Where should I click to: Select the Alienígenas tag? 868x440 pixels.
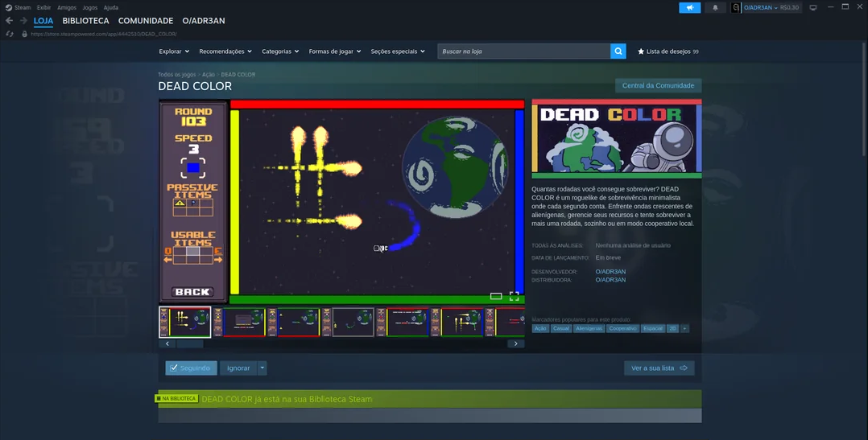[x=589, y=328]
